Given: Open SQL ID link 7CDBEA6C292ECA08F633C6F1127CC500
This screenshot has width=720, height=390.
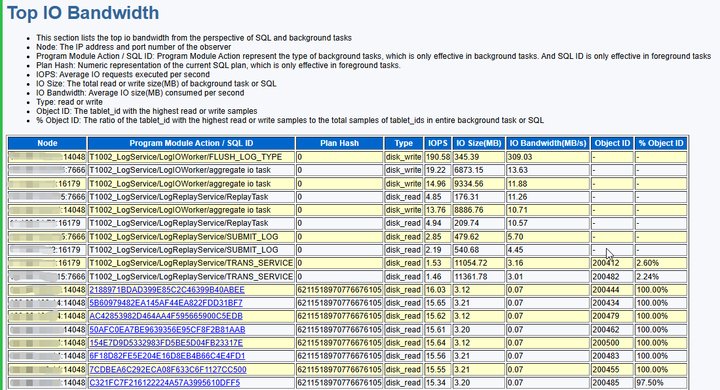Looking at the screenshot, I should click(168, 369).
